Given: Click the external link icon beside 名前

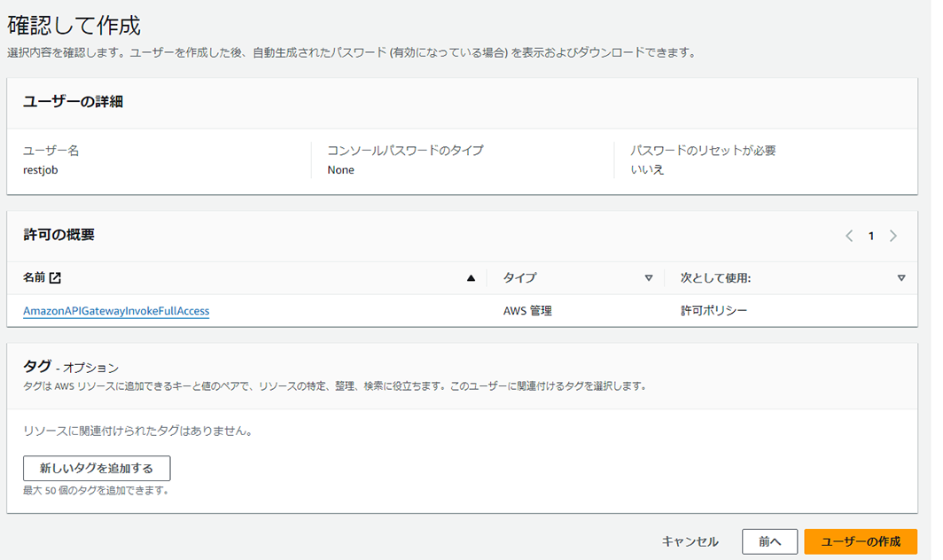Looking at the screenshot, I should [x=55, y=278].
